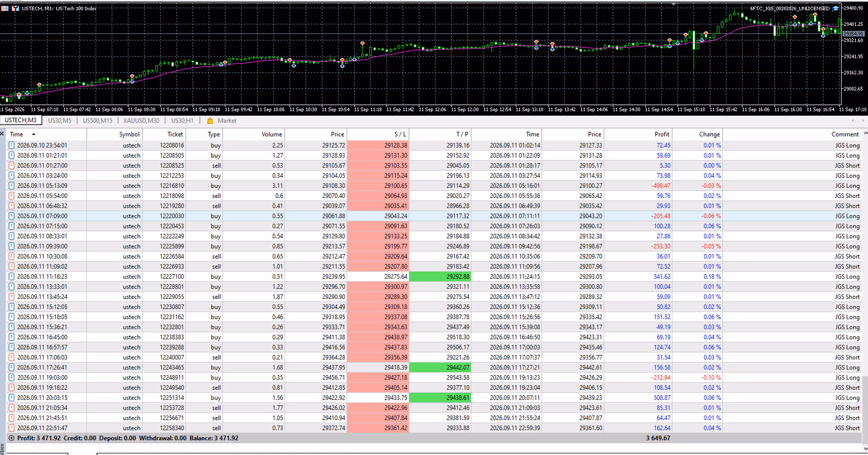Click sell order icon for ticket 12258340
Image resolution: width=868 pixels, height=455 pixels.
(x=11, y=428)
